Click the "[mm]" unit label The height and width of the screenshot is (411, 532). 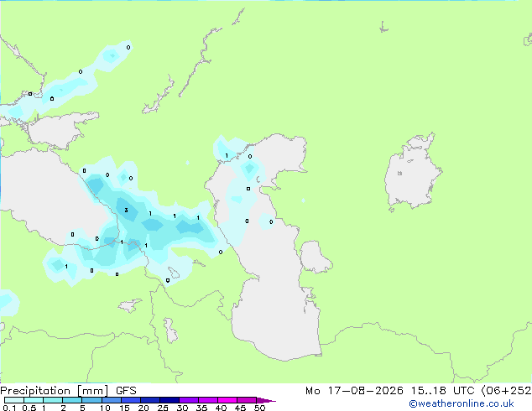coord(92,391)
